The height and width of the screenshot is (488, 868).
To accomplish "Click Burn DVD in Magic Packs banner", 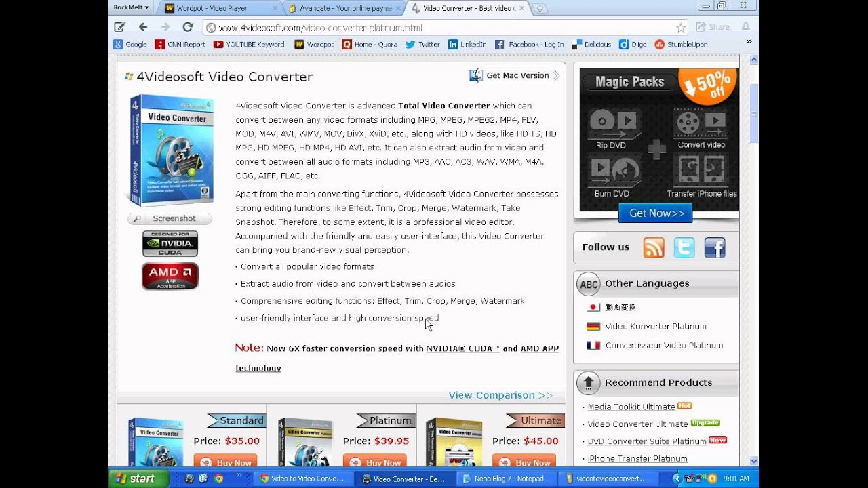I will (612, 176).
